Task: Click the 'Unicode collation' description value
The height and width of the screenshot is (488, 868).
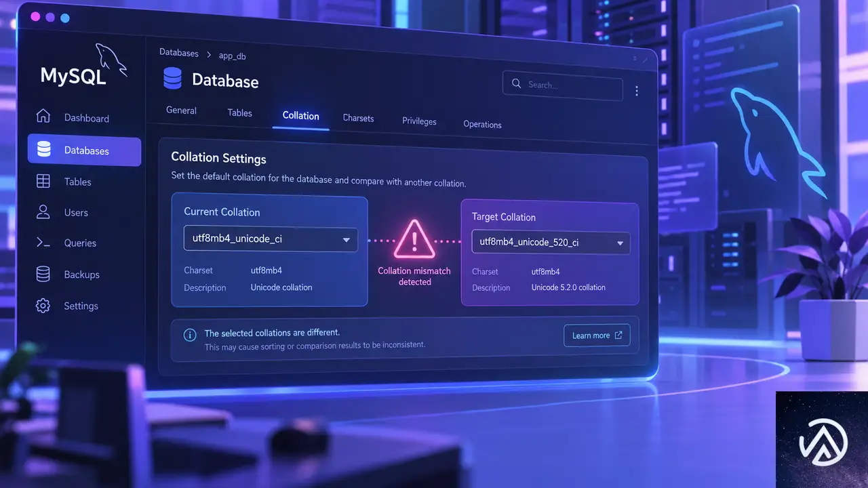Action: coord(281,287)
